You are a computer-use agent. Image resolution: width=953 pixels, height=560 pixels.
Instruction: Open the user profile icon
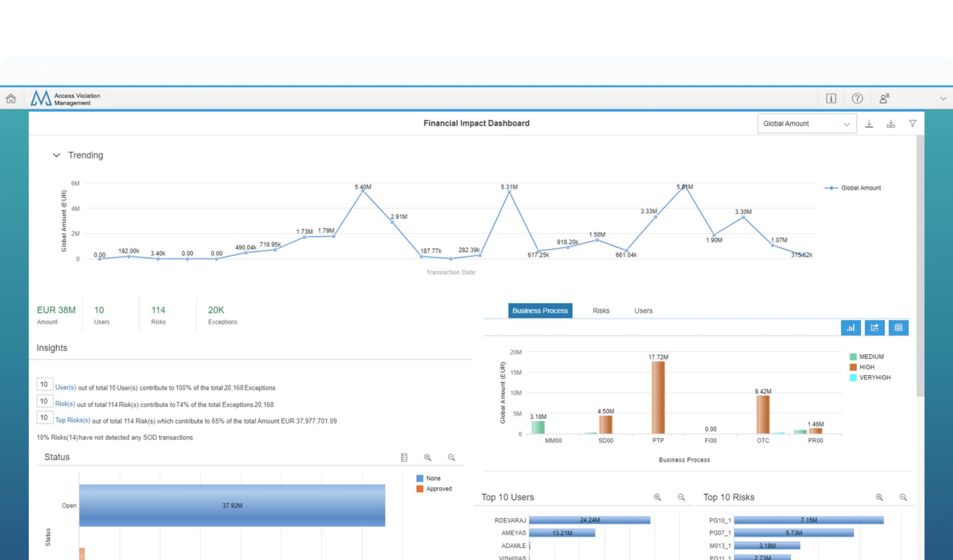pos(884,99)
